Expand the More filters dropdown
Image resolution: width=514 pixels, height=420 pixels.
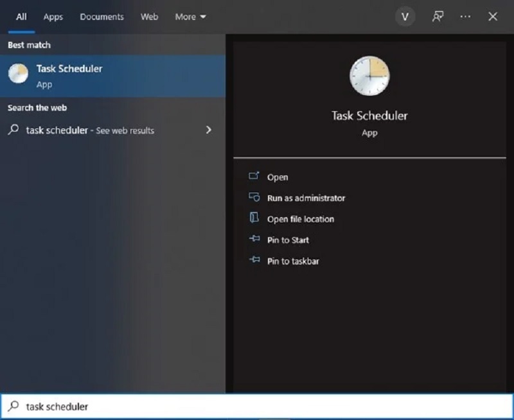[190, 17]
